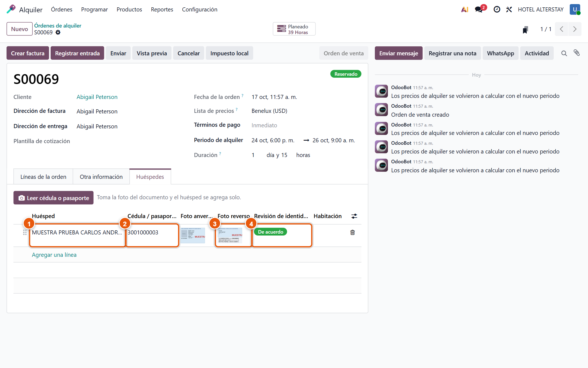Search messages with the chatter magnifier icon
The width and height of the screenshot is (588, 368).
click(564, 53)
